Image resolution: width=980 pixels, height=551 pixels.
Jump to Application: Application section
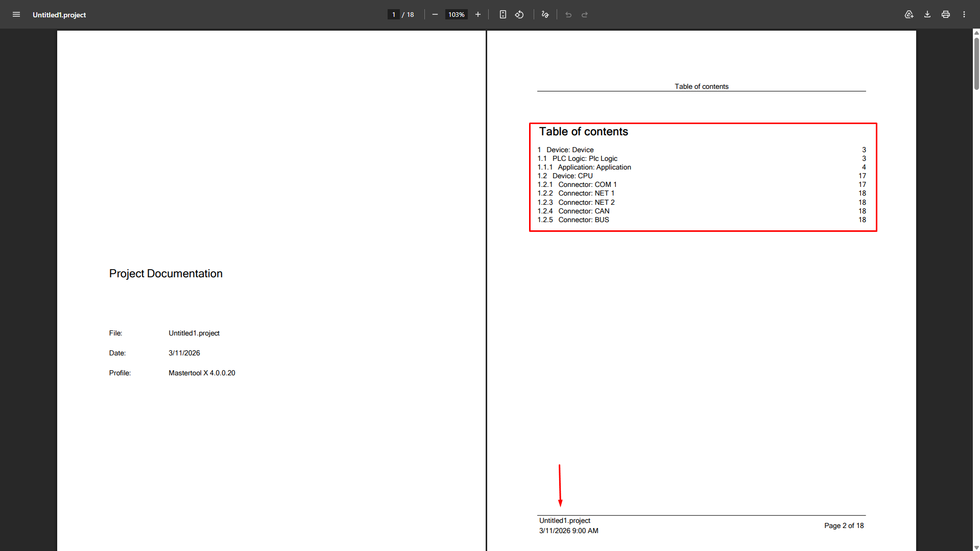coord(594,167)
